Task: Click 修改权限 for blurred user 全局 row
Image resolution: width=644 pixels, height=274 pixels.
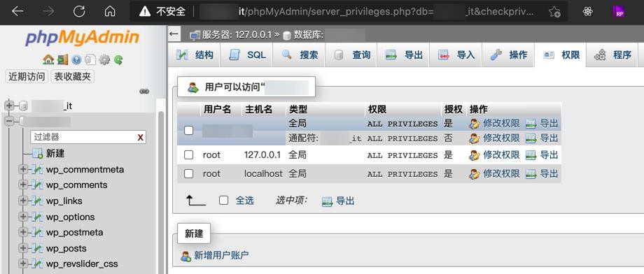Action: [501, 124]
